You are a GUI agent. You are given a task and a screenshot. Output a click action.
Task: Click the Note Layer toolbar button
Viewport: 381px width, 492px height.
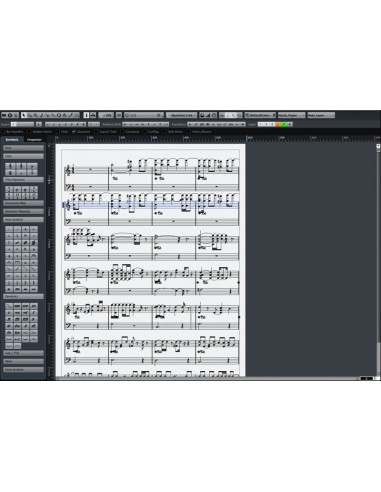(321, 115)
